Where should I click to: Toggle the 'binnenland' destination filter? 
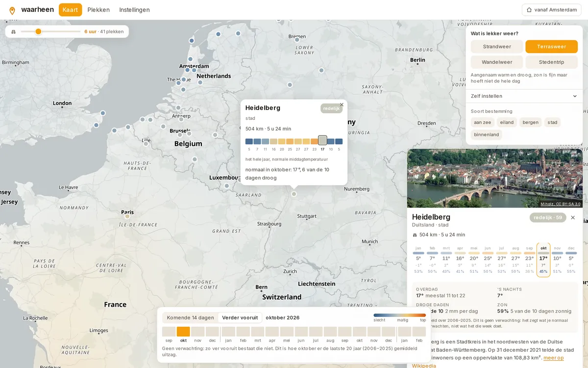pyautogui.click(x=487, y=134)
